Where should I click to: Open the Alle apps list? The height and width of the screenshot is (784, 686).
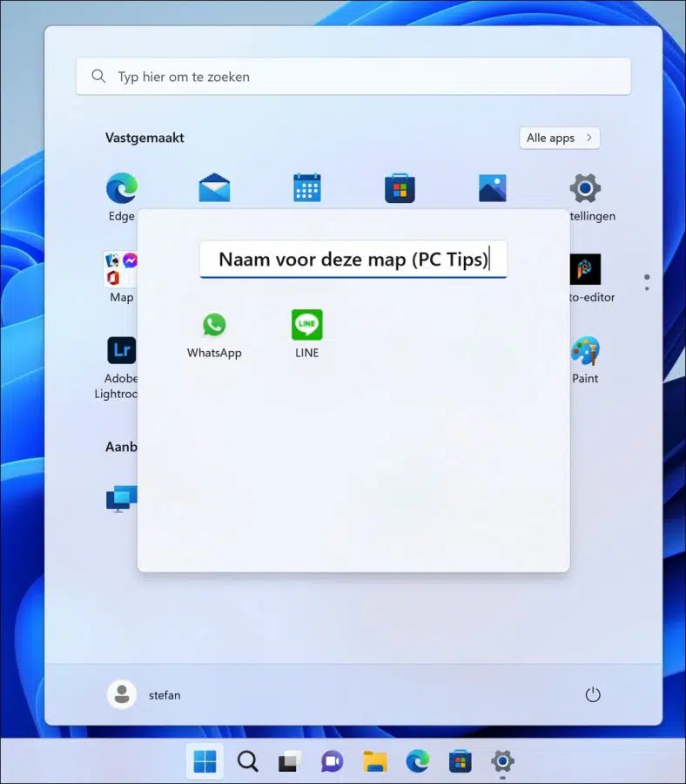[560, 138]
